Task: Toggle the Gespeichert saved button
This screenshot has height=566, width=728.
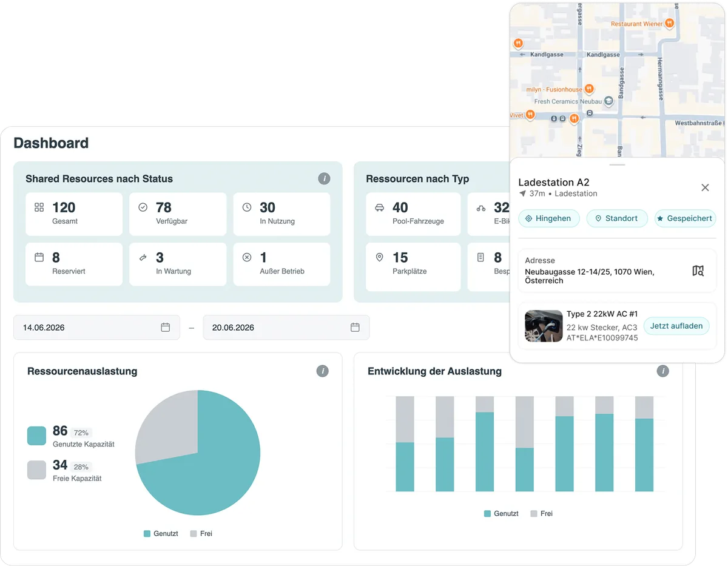Action: click(x=685, y=218)
